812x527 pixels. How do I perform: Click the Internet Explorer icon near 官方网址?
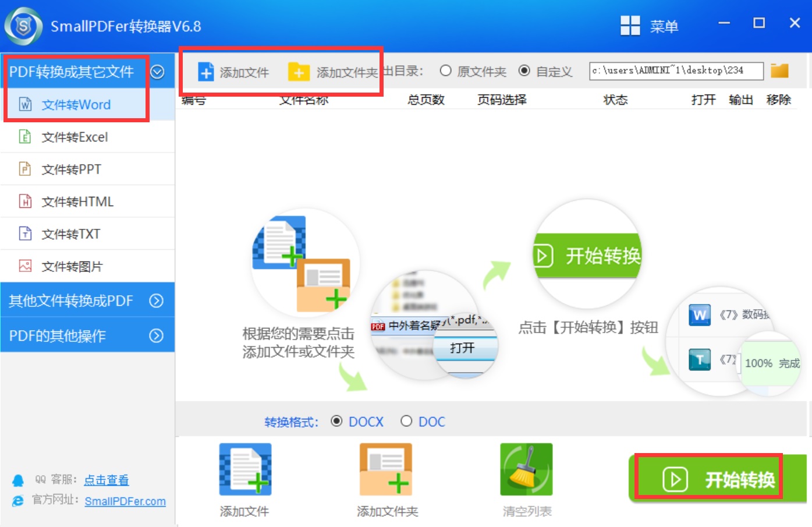[x=18, y=501]
